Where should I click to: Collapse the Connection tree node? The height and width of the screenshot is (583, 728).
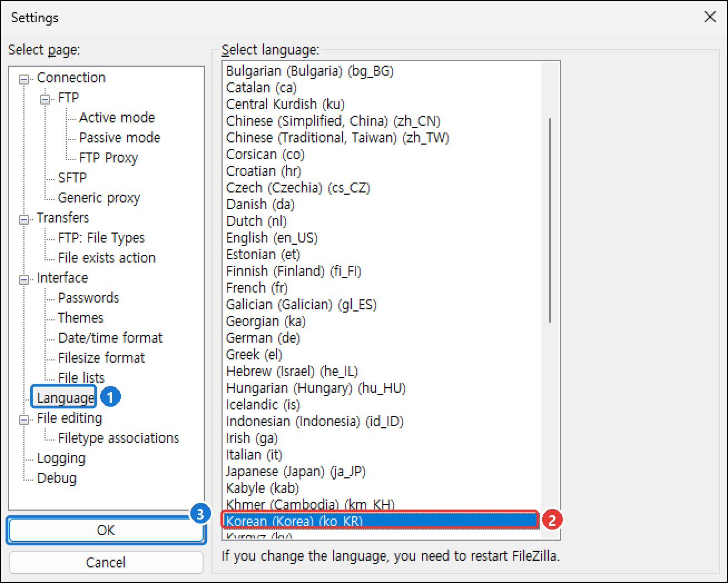(24, 80)
